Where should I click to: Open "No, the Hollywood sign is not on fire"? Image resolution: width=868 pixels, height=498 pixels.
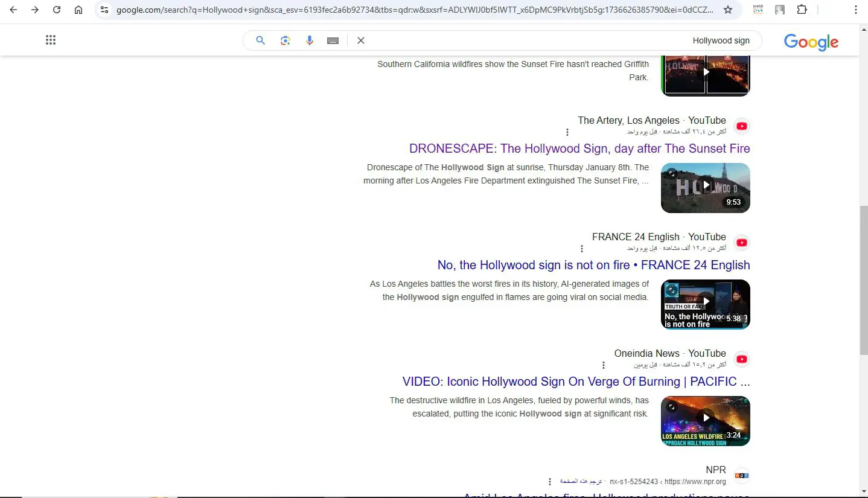(x=594, y=265)
